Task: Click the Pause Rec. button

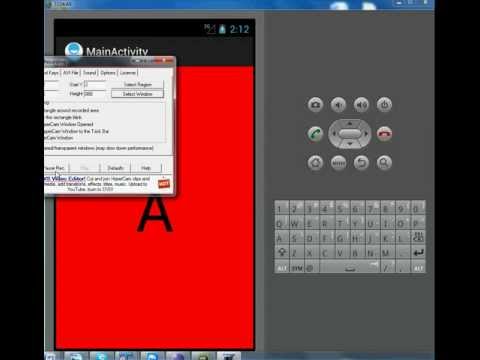Action: [56, 168]
